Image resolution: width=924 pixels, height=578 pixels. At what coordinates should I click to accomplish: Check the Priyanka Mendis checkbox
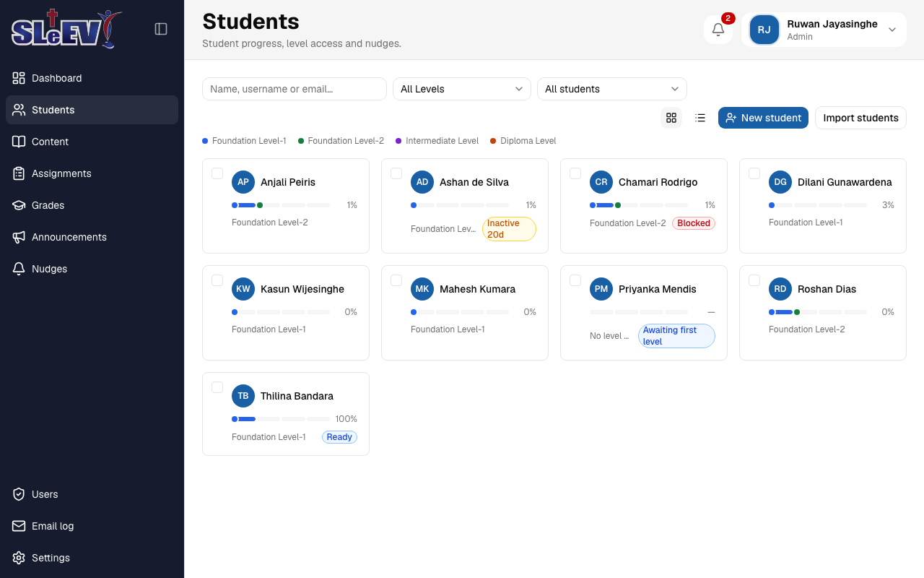575,280
